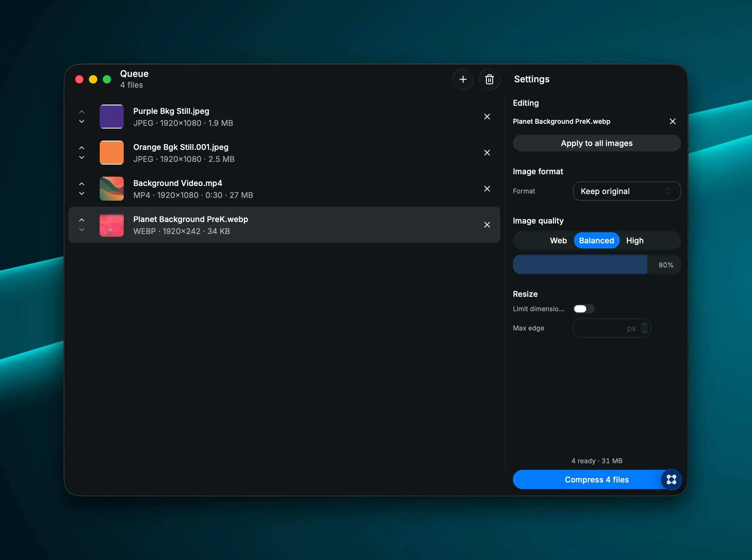
Task: Maximize window with green button
Action: (x=107, y=79)
